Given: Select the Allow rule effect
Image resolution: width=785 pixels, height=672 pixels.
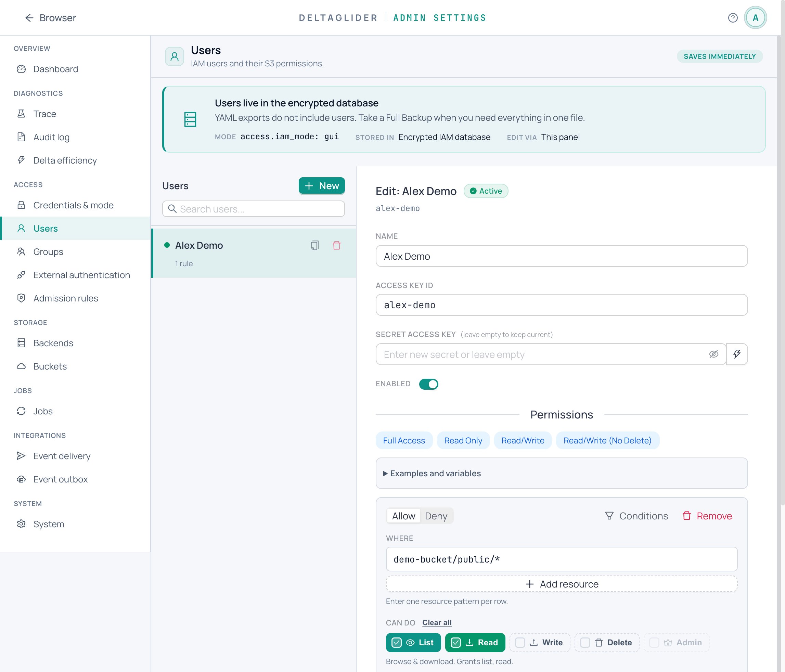Looking at the screenshot, I should click(x=403, y=516).
